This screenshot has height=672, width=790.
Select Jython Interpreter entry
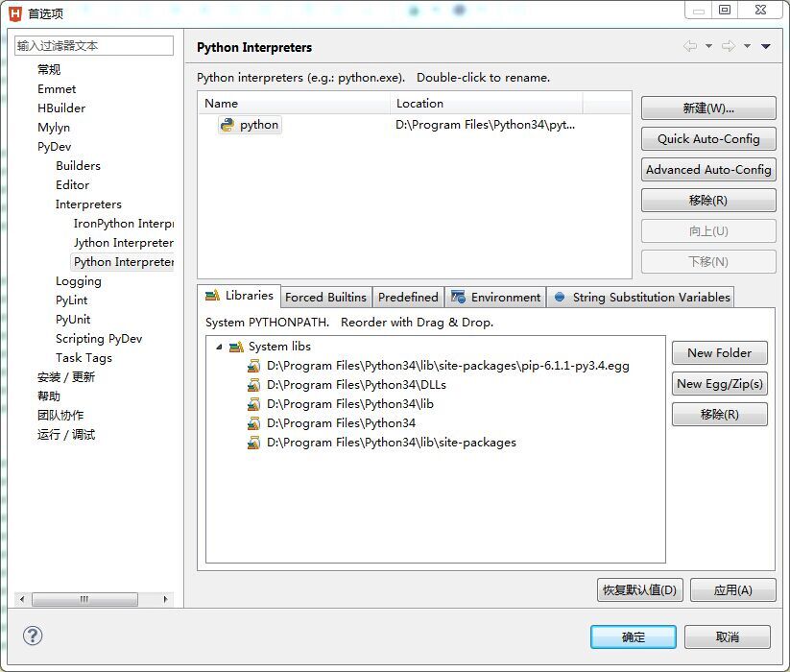click(124, 243)
